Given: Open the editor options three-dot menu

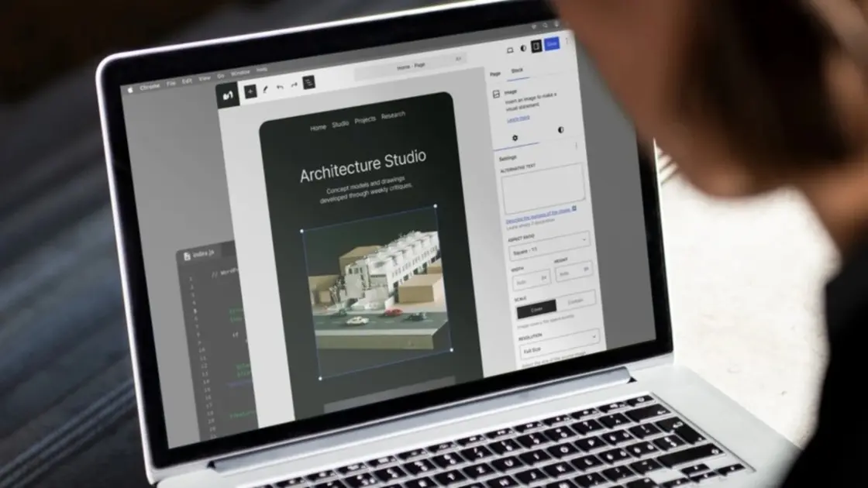Looking at the screenshot, I should (566, 42).
